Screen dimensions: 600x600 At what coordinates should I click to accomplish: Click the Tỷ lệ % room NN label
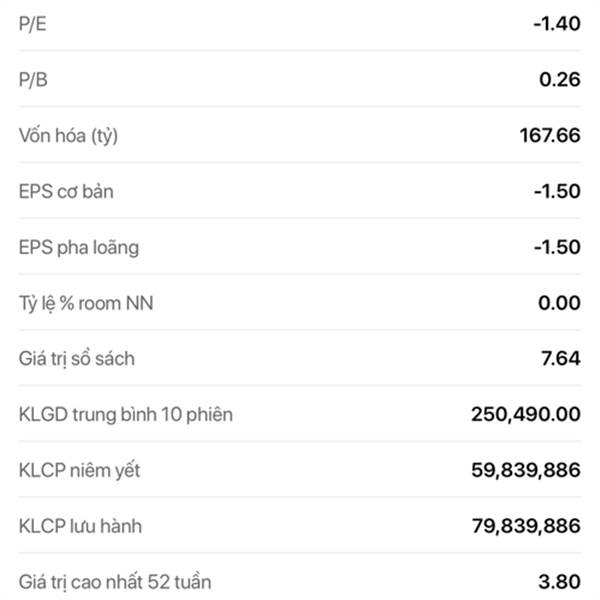coord(87,302)
